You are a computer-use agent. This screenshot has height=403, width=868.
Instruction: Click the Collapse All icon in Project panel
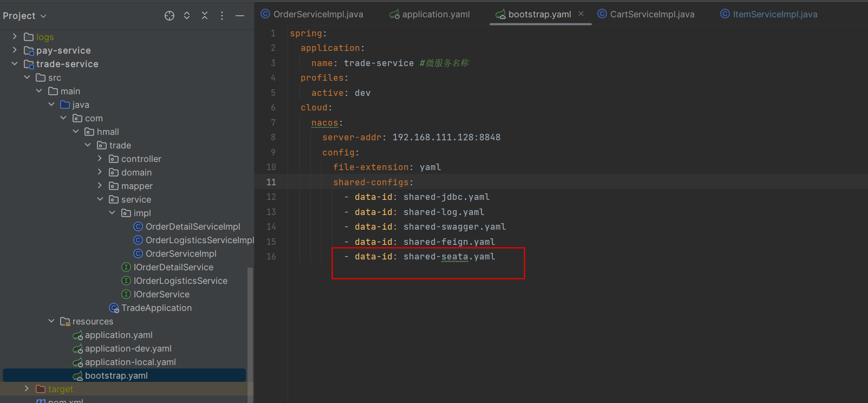point(205,16)
